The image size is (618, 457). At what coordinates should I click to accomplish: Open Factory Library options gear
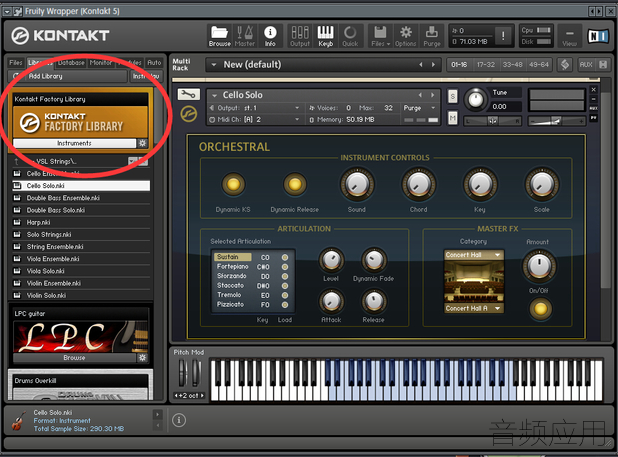[142, 143]
